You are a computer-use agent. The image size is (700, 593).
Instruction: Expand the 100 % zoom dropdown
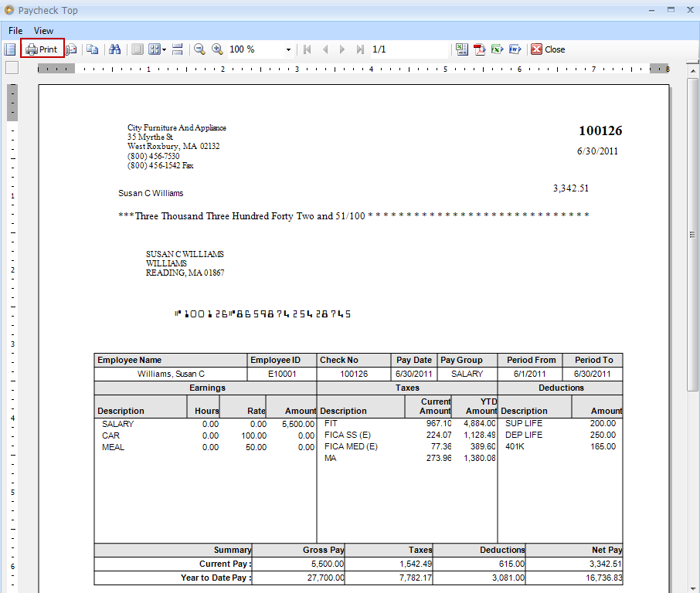[288, 49]
